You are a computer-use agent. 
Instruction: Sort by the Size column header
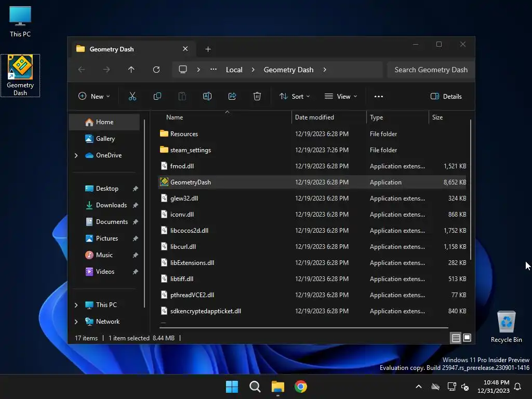[448, 117]
